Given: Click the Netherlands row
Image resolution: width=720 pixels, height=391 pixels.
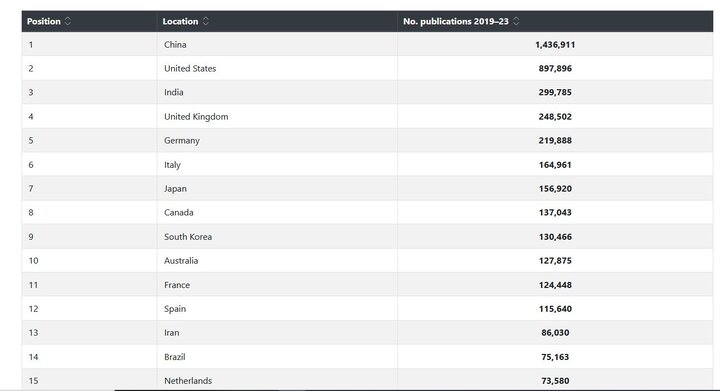Looking at the screenshot, I should [367, 380].
